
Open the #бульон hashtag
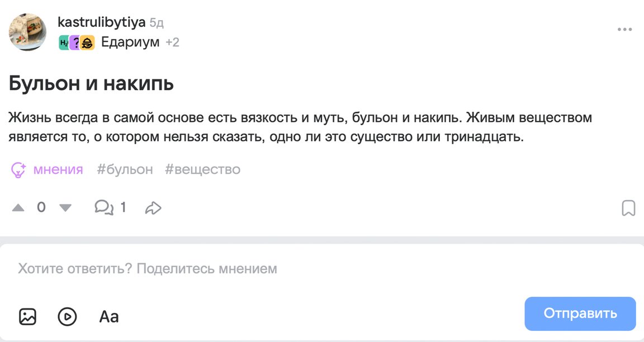[125, 169]
